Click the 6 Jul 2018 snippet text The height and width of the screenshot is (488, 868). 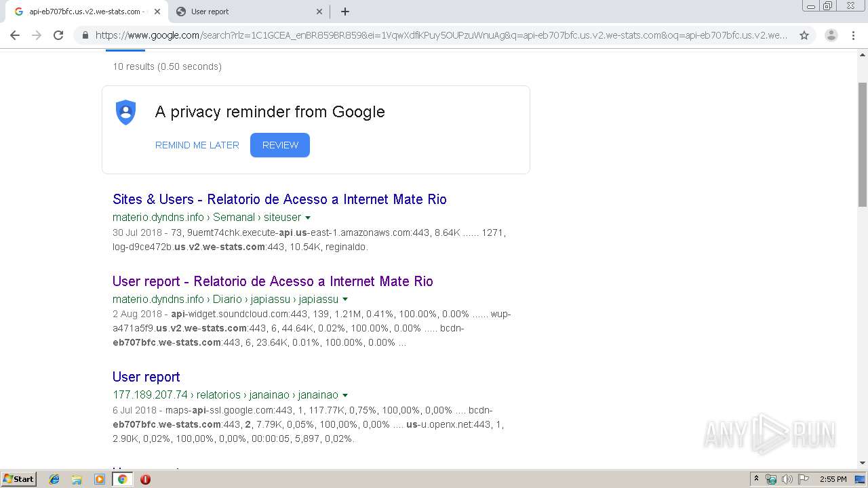click(308, 424)
